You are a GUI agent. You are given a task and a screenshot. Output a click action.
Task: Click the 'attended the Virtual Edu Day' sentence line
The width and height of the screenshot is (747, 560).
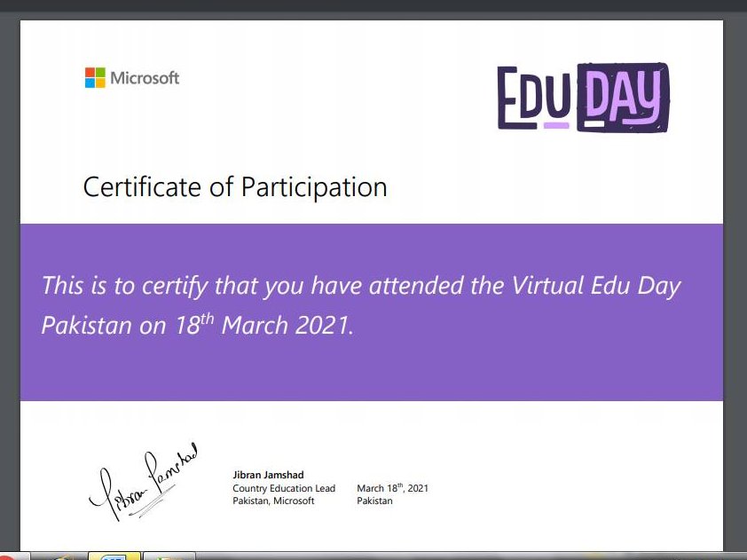(x=361, y=287)
